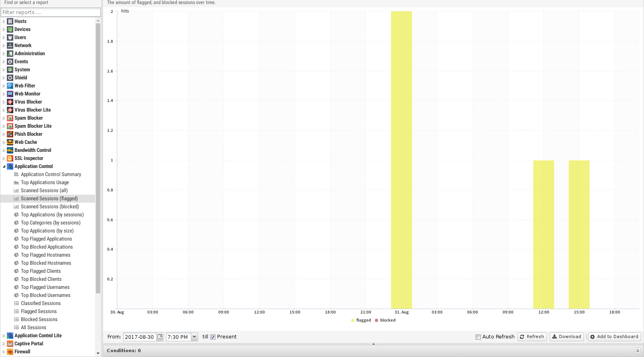Click Add to Dashboard button

[x=615, y=337]
